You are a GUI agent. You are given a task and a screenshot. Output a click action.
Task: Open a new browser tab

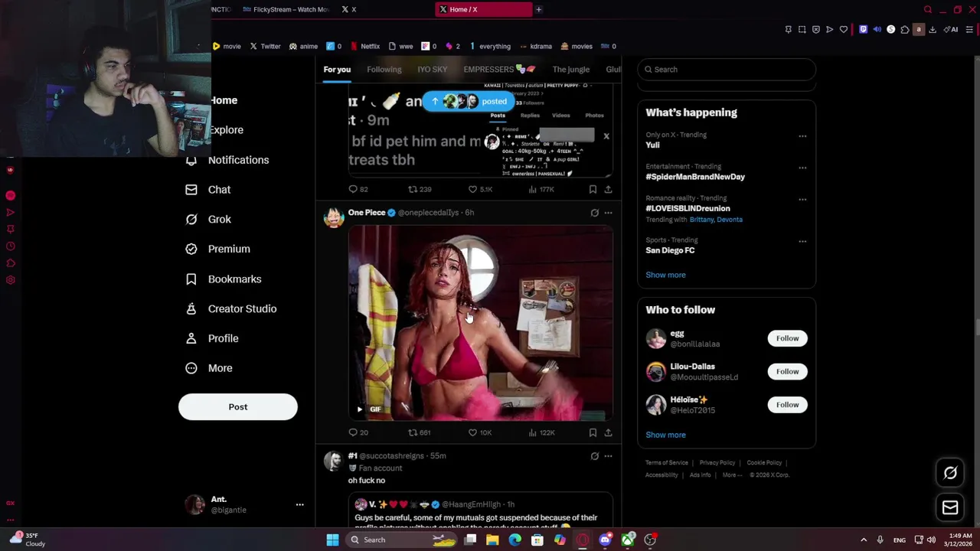[x=538, y=9]
